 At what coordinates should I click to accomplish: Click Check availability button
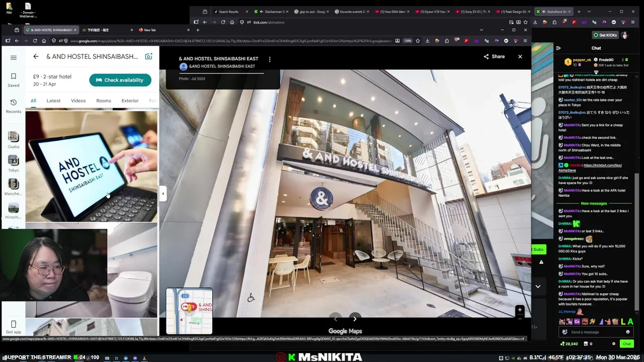click(120, 80)
